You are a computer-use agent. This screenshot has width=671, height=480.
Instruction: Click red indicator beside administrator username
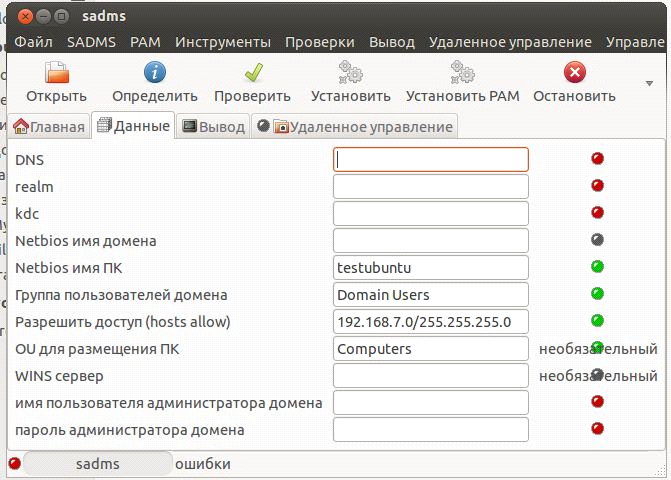point(597,401)
